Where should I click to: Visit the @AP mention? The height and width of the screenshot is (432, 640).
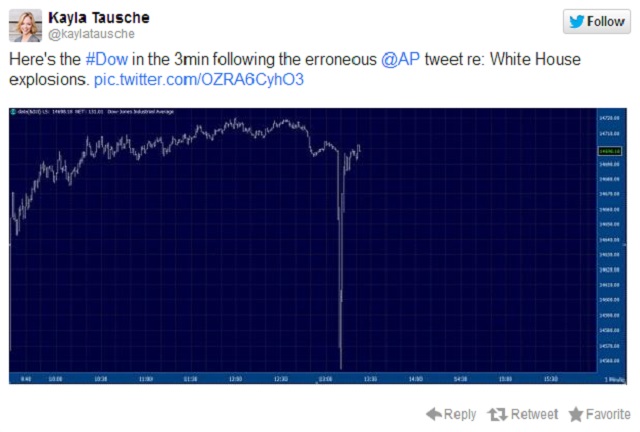(x=401, y=60)
